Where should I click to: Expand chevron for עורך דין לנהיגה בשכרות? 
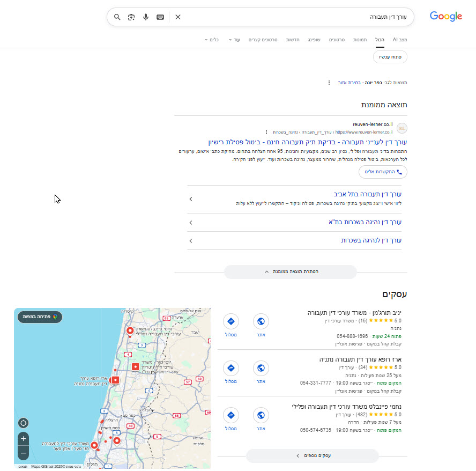tap(191, 241)
